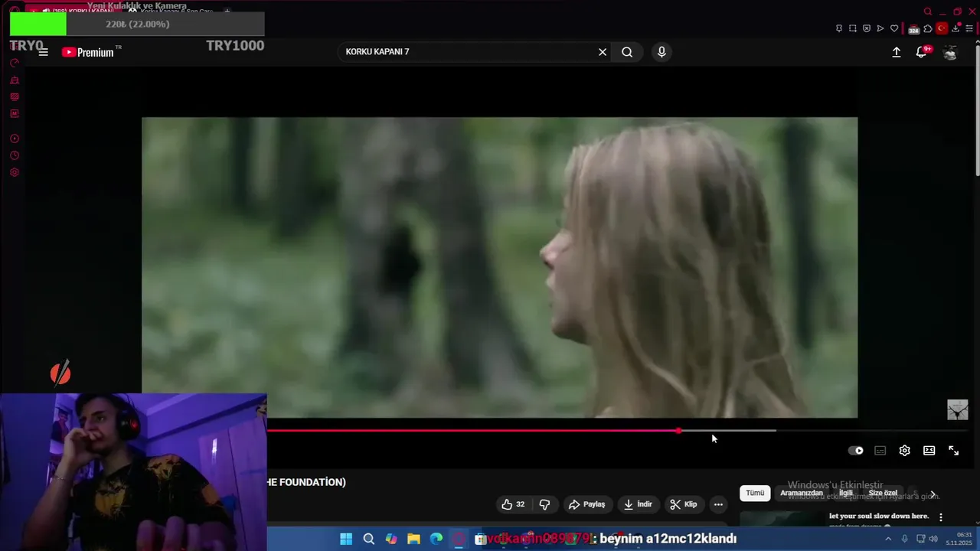Click the Turkish flag extension icon
Screen dimensions: 980x551
[942, 28]
